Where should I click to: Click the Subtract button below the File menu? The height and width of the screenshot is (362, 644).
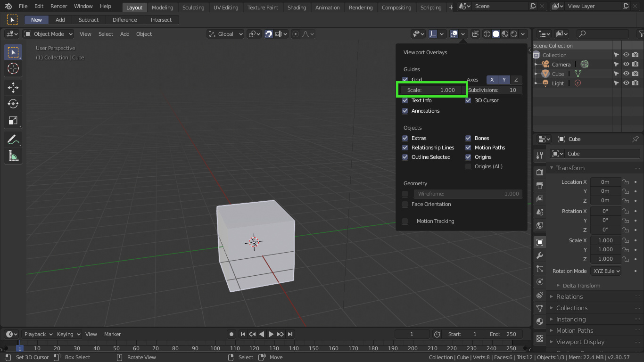(89, 20)
